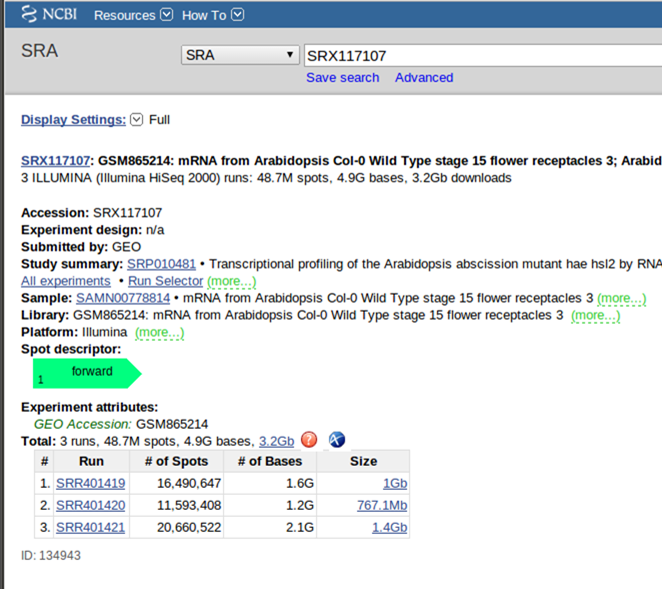Open run SRR401420 link
Viewport: 662px width, 589px height.
point(90,505)
